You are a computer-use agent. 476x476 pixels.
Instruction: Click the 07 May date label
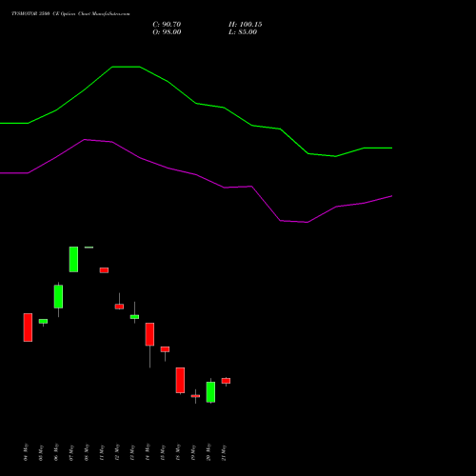[71, 452]
